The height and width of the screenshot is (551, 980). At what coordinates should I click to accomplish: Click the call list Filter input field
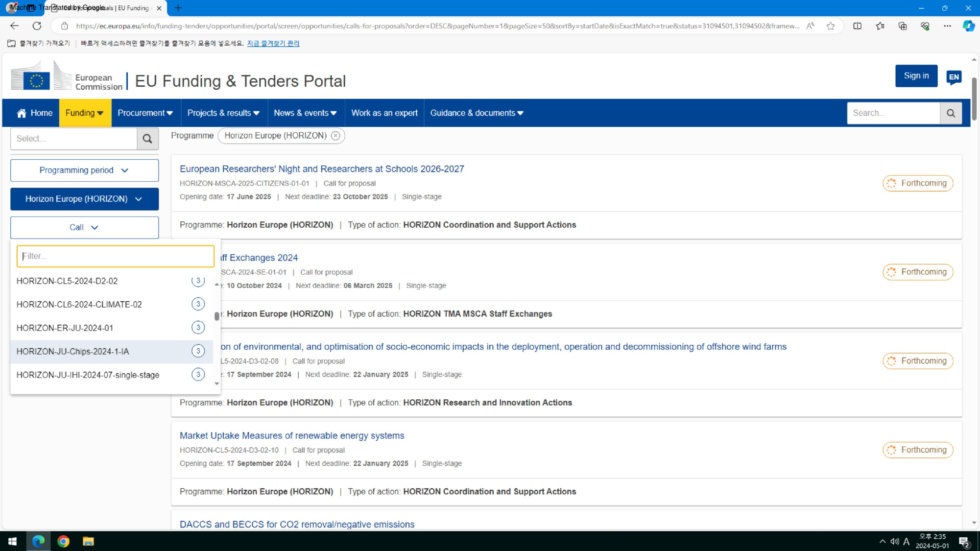(x=116, y=256)
